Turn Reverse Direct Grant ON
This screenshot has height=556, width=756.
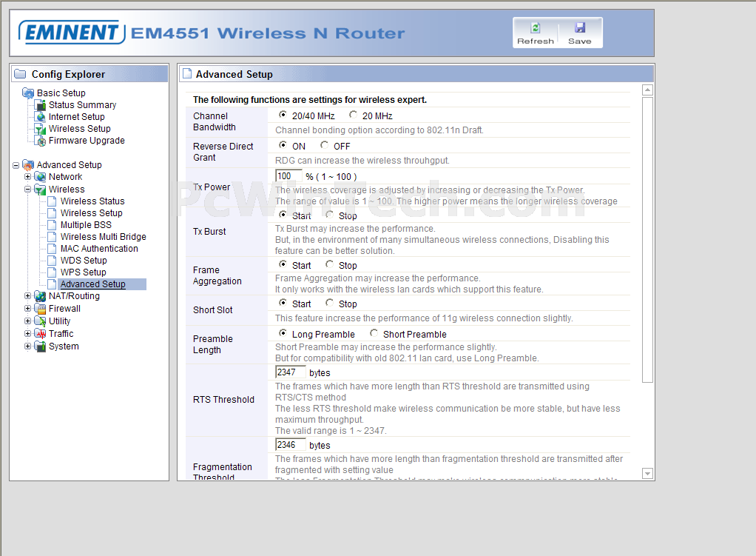pos(283,145)
